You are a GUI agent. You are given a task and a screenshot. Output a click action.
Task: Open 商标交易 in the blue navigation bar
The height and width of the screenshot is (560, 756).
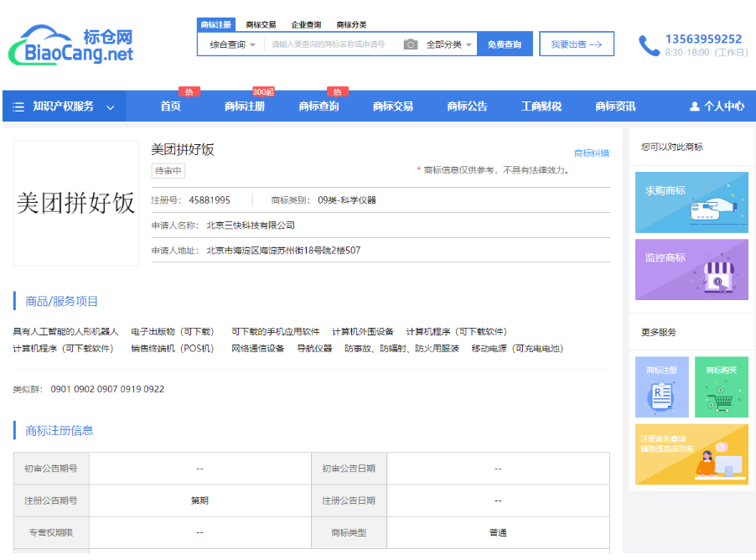[393, 106]
